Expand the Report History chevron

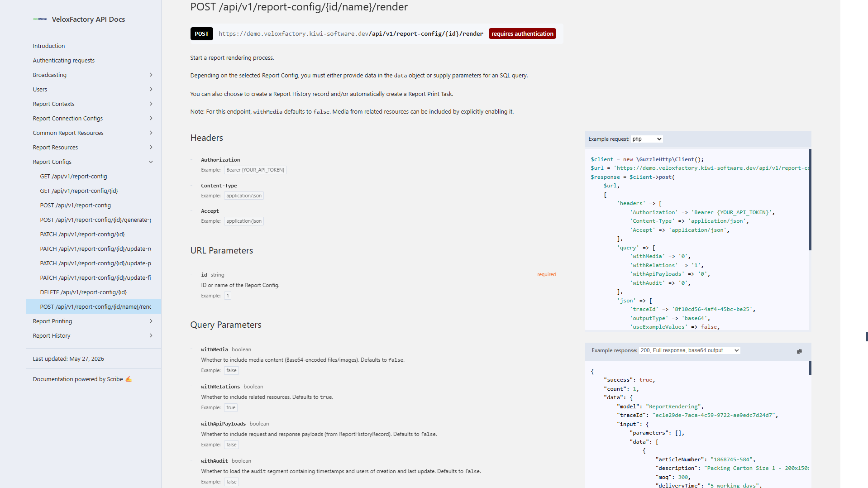click(x=151, y=335)
